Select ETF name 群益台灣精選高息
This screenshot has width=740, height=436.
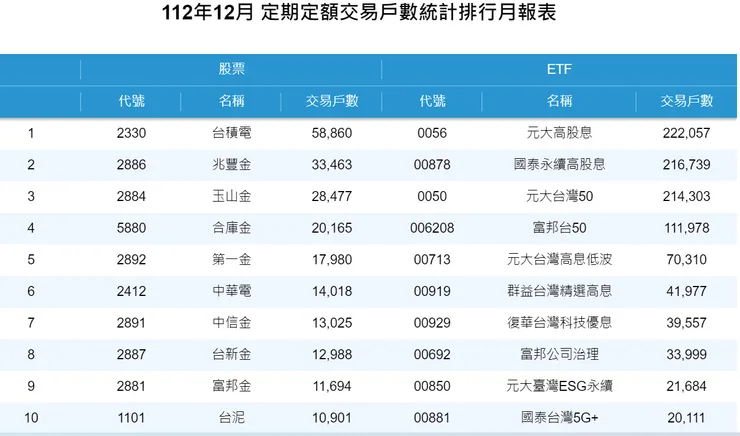pos(559,291)
